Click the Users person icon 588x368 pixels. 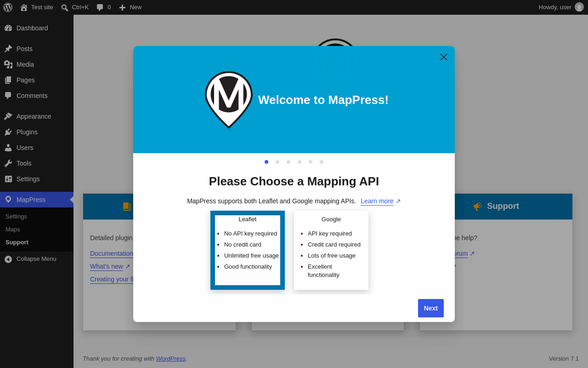(8, 148)
